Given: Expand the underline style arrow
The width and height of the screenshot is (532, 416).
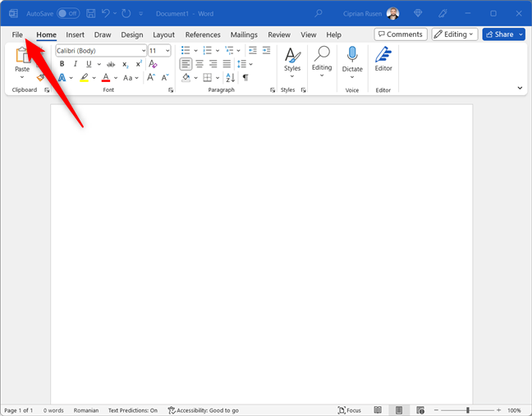Looking at the screenshot, I should (99, 64).
